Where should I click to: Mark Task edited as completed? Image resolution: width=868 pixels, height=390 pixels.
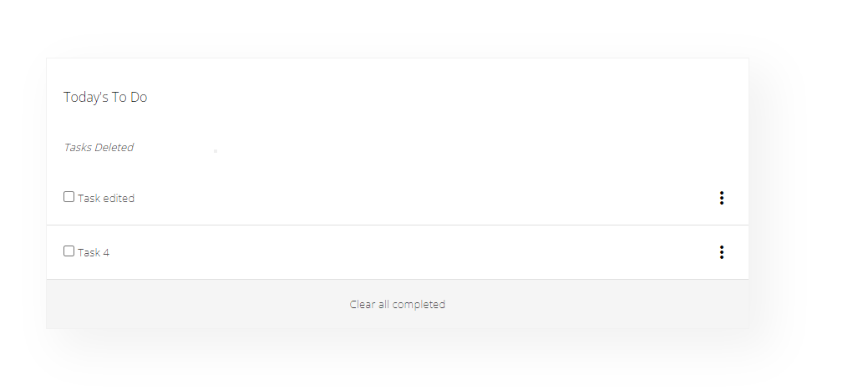pyautogui.click(x=69, y=197)
